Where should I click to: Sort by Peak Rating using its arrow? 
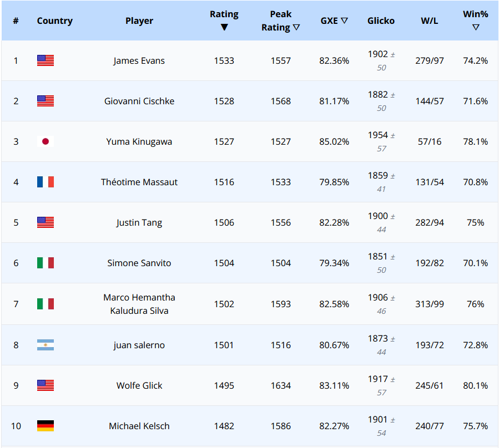pos(298,26)
